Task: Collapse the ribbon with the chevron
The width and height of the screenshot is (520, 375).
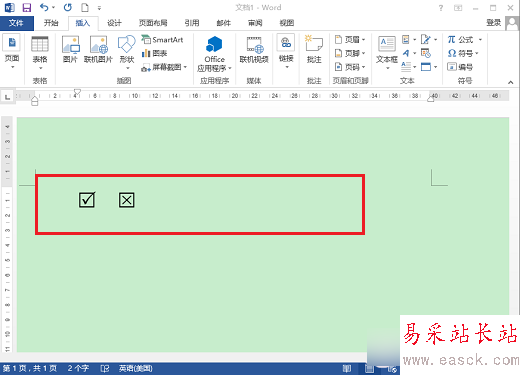Action: [510, 82]
